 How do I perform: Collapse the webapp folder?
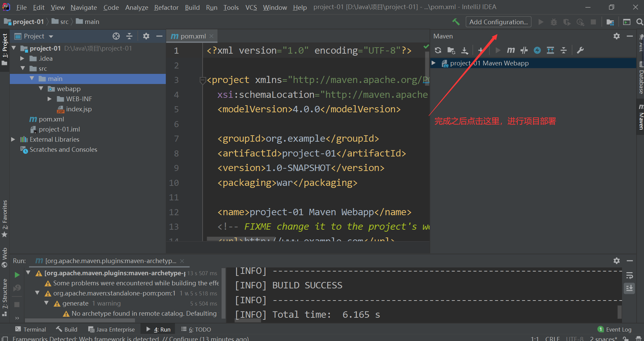41,89
